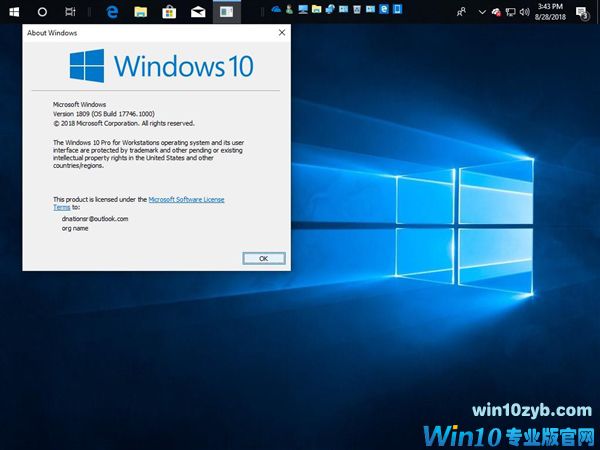The width and height of the screenshot is (600, 450).
Task: Open the Windows Start menu
Action: (x=14, y=12)
